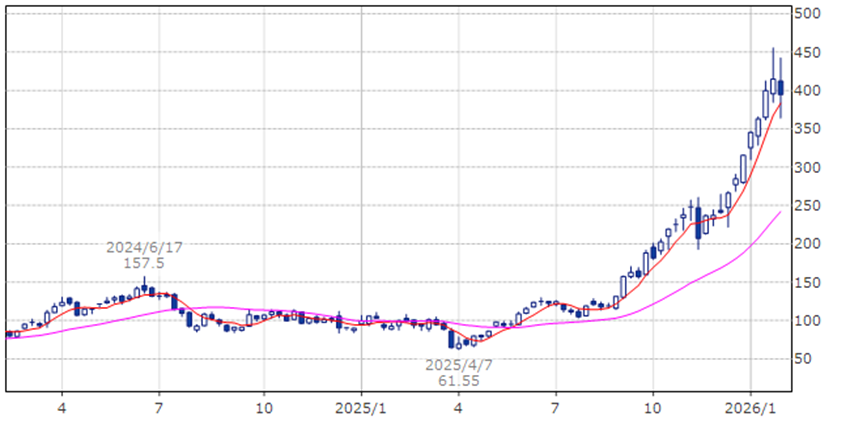Click the last, rightmost candlestick on the chart
Image resolution: width=850 pixels, height=425 pixels.
781,88
